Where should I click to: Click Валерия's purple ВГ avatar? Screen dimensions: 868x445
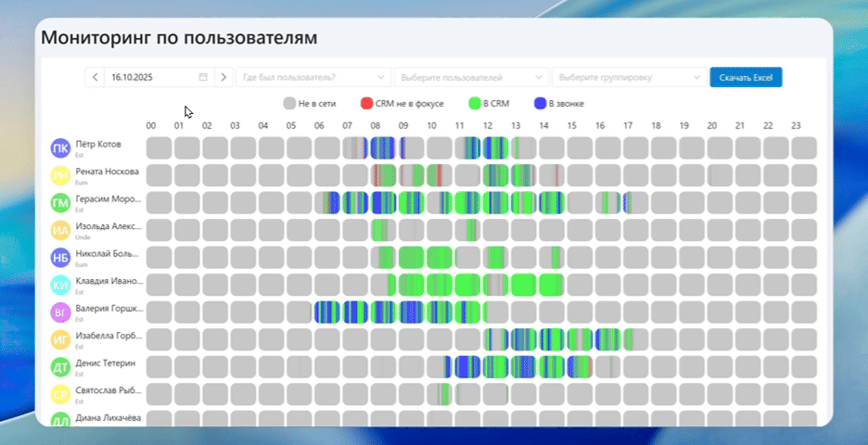pos(60,312)
